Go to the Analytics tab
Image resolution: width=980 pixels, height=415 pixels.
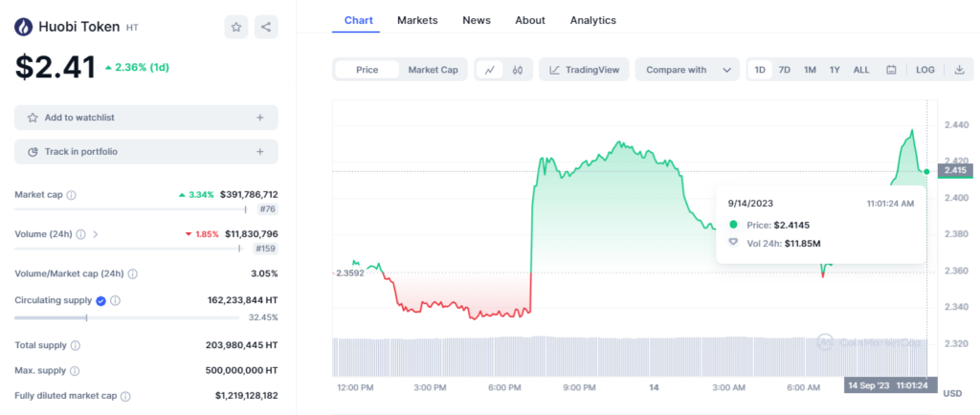[592, 20]
